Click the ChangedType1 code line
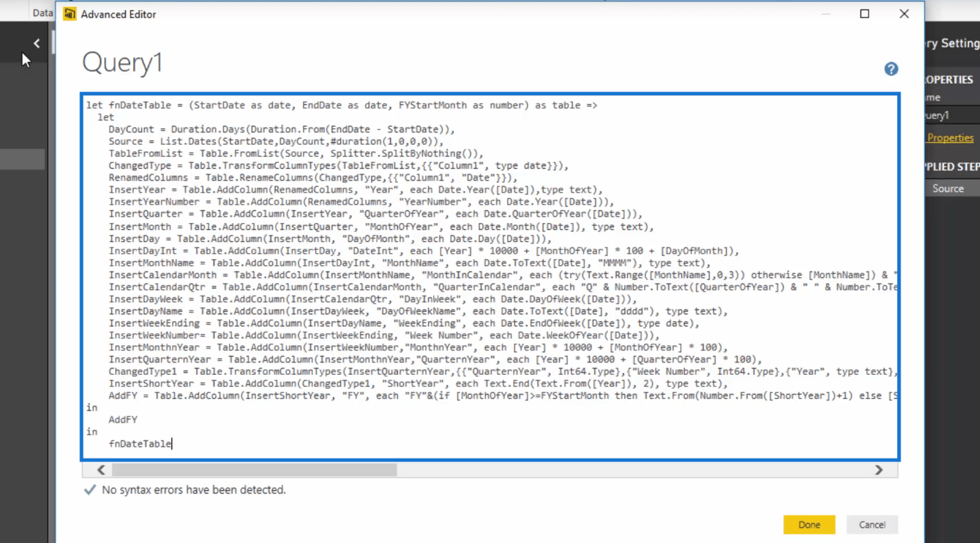Viewport: 980px width, 543px height. point(503,371)
